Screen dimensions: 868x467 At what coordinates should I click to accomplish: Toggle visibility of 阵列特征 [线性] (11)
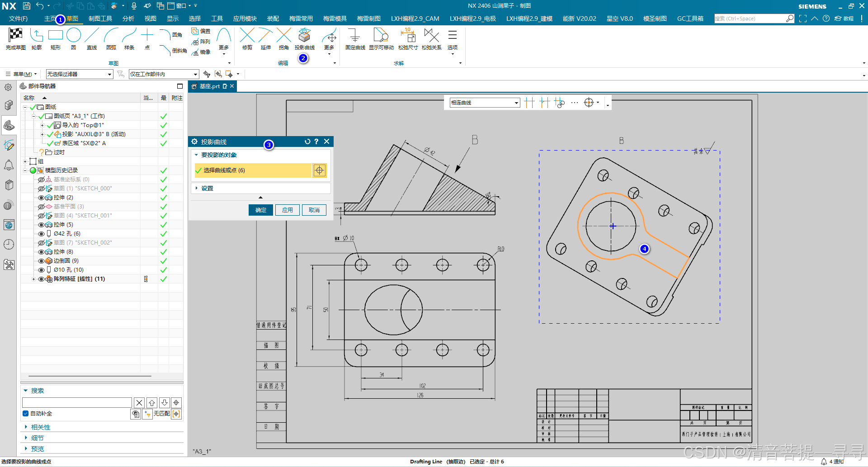41,279
